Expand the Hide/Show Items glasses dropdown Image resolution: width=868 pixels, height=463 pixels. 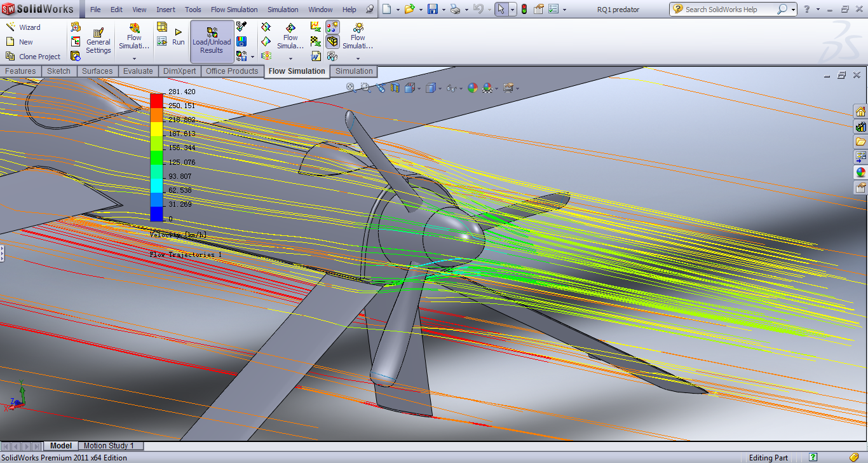[460, 88]
